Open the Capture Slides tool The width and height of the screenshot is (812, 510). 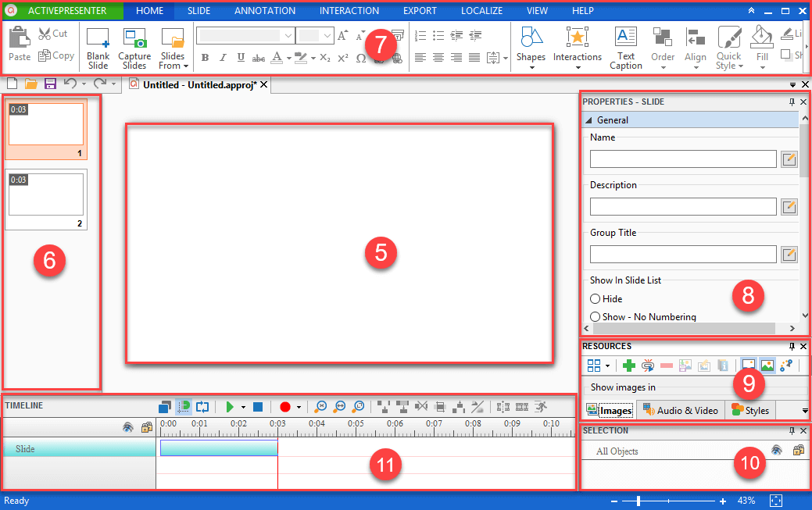(134, 47)
